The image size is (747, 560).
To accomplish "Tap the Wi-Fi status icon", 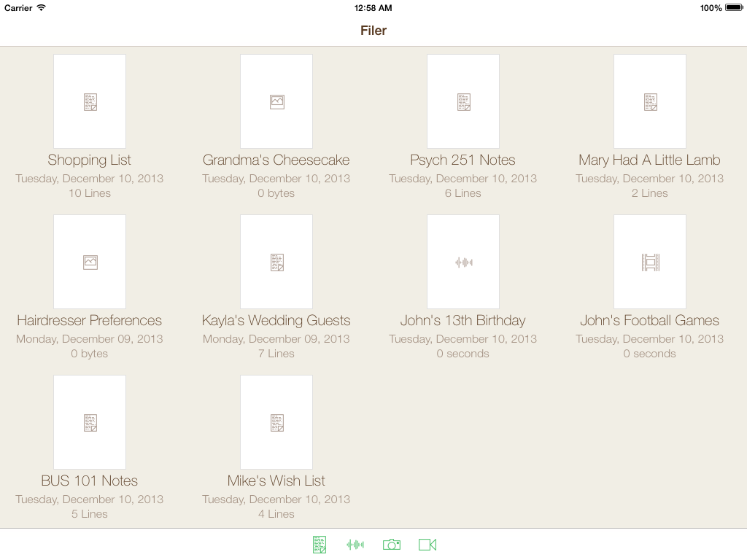I will 42,7.
